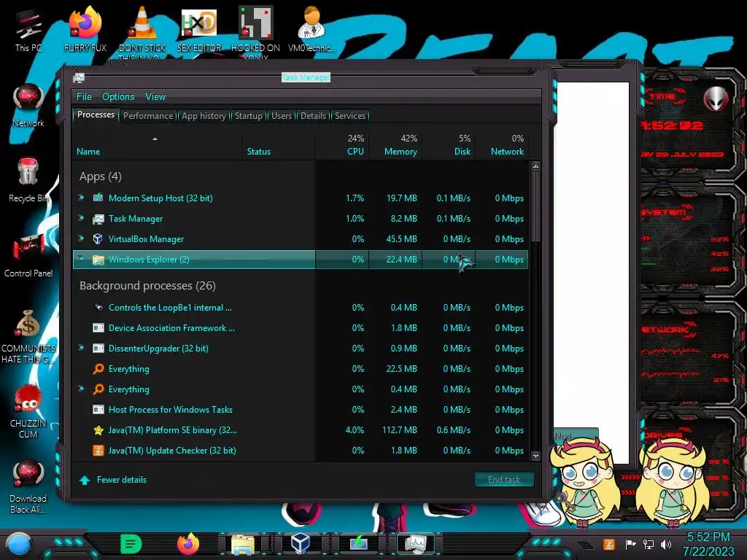Select Device Association Framework process row
This screenshot has width=747, height=560.
click(301, 327)
